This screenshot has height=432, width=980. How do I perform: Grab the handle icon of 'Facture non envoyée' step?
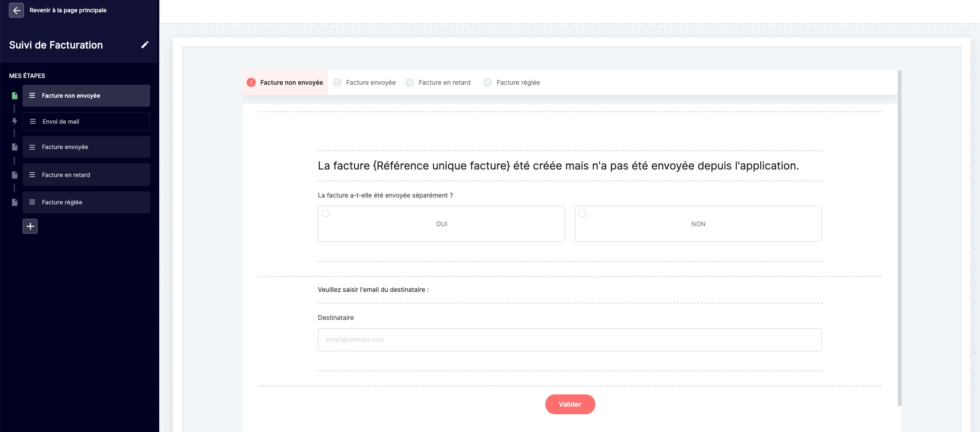click(x=32, y=96)
